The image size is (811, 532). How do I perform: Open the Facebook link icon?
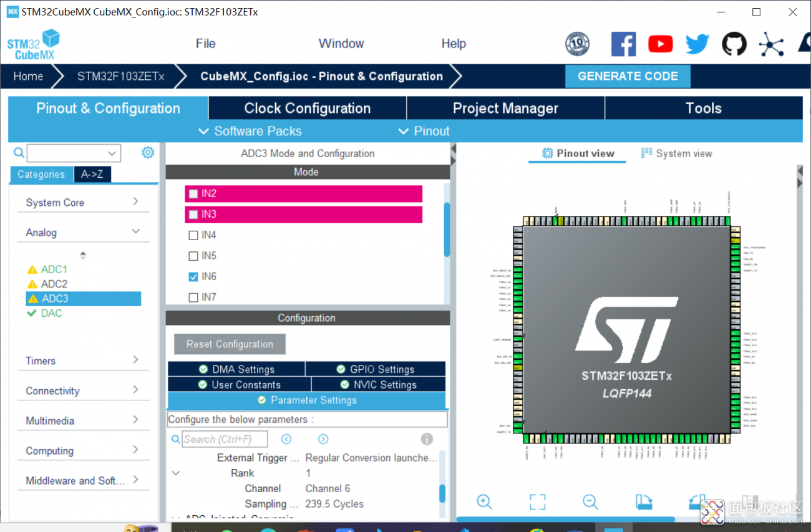click(623, 44)
